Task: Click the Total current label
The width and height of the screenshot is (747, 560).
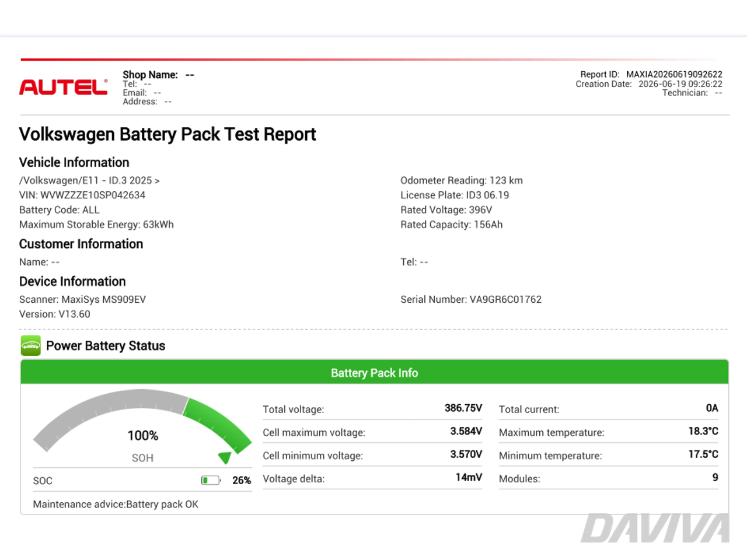Action: pos(529,409)
